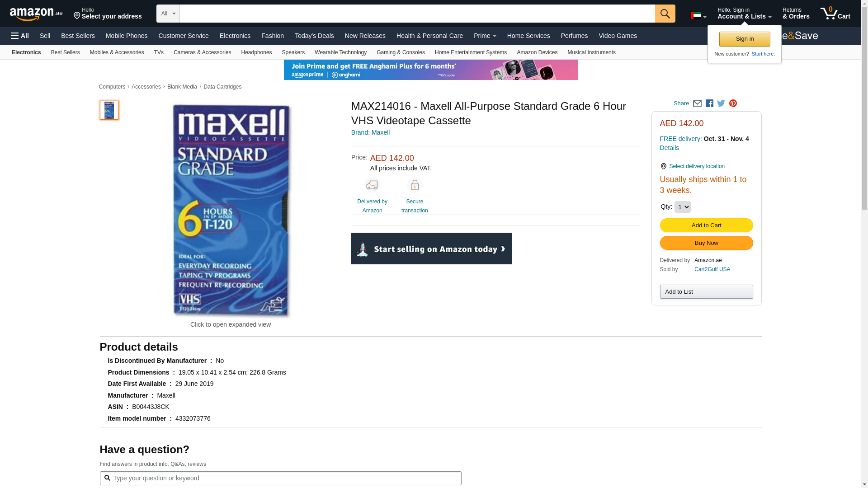868x488 pixels.
Task: Go to Amazon.ae home logo
Action: coord(36,14)
